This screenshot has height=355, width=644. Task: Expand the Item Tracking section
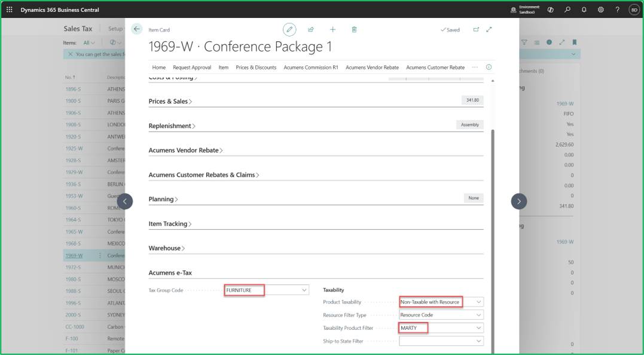(x=170, y=224)
